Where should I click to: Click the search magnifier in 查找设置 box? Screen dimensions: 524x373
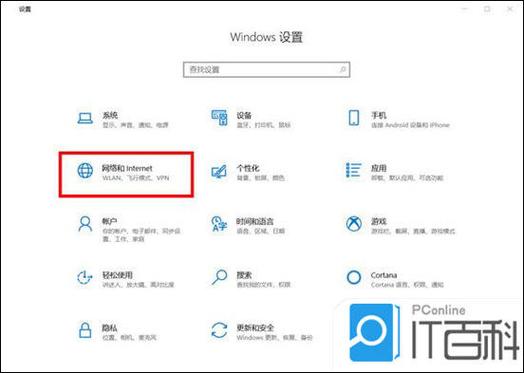click(x=343, y=70)
